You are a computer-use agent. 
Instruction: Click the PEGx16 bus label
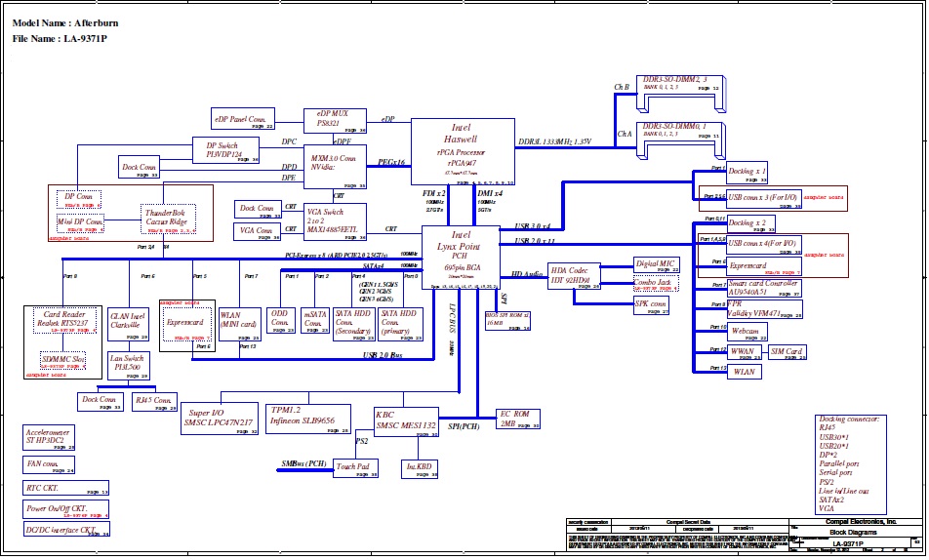click(391, 162)
